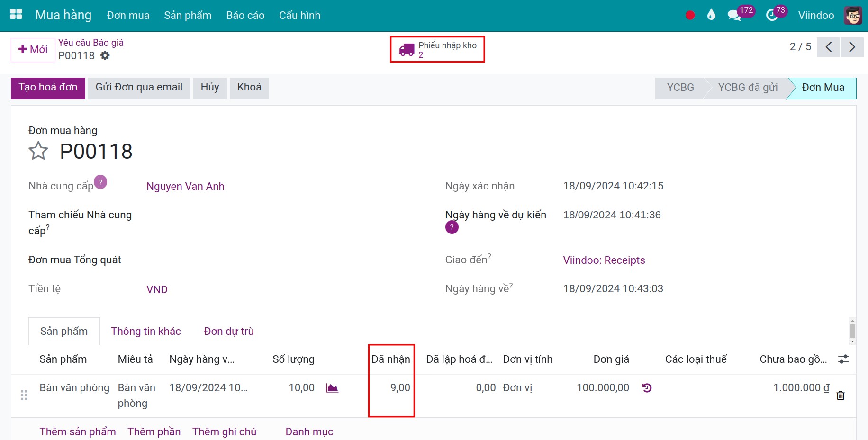Image resolution: width=868 pixels, height=440 pixels.
Task: Open supplier link Nguyen Van Anh
Action: [185, 186]
